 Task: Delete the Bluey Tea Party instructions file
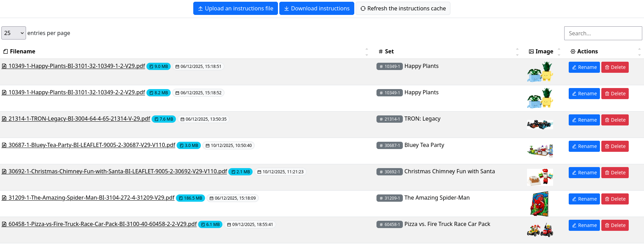615,146
